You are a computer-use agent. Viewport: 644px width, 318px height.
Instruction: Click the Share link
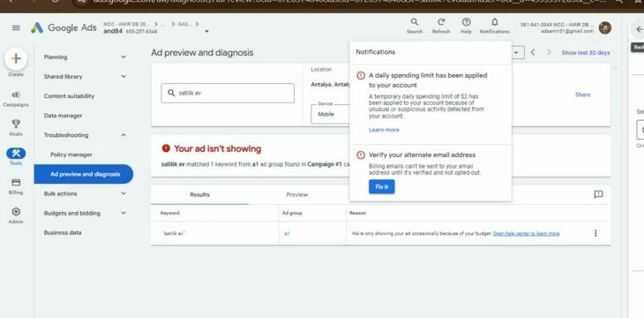pos(582,95)
